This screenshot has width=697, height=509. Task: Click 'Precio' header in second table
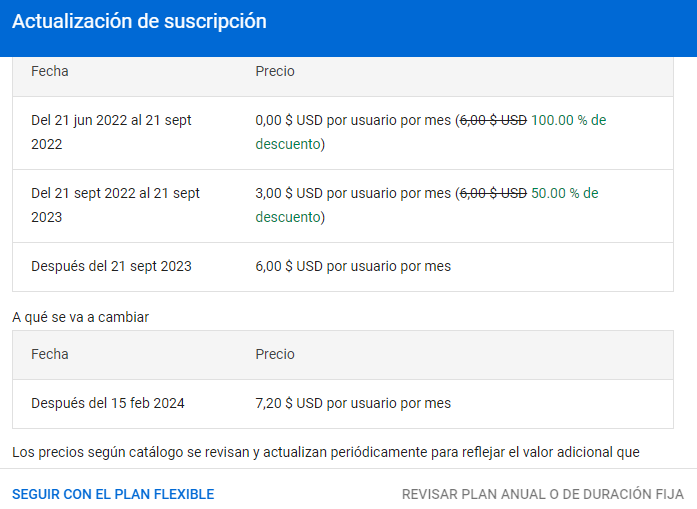click(x=275, y=354)
